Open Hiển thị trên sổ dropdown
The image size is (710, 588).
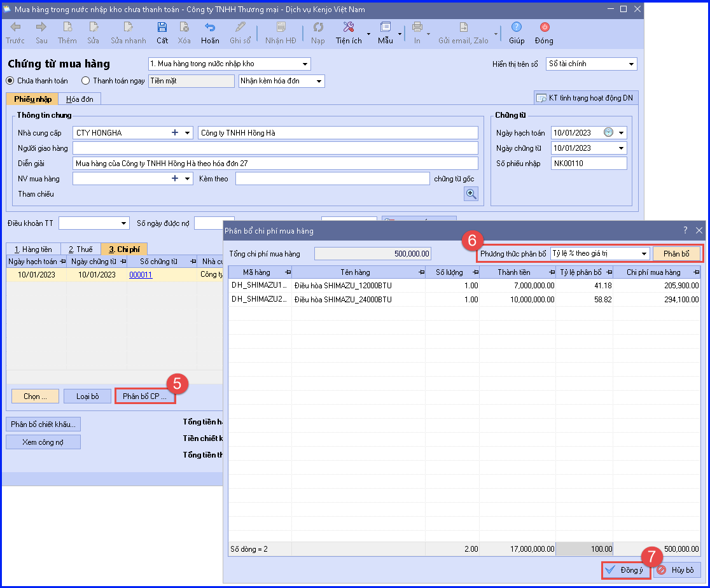pyautogui.click(x=631, y=64)
